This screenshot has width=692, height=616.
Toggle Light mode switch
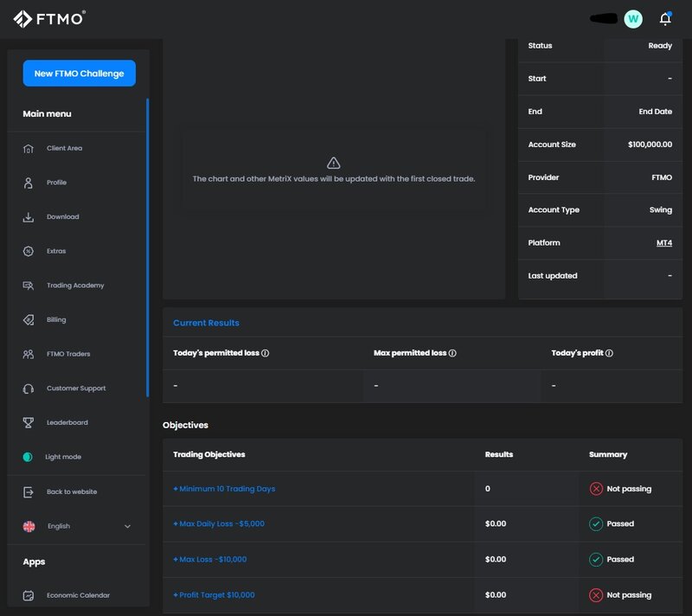point(28,457)
